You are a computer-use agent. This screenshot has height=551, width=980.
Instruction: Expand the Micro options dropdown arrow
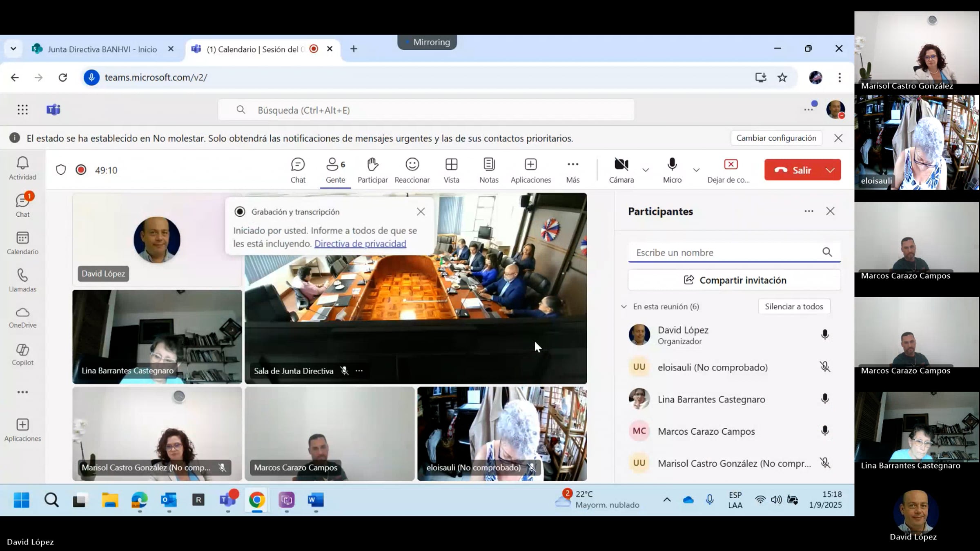[x=696, y=170]
